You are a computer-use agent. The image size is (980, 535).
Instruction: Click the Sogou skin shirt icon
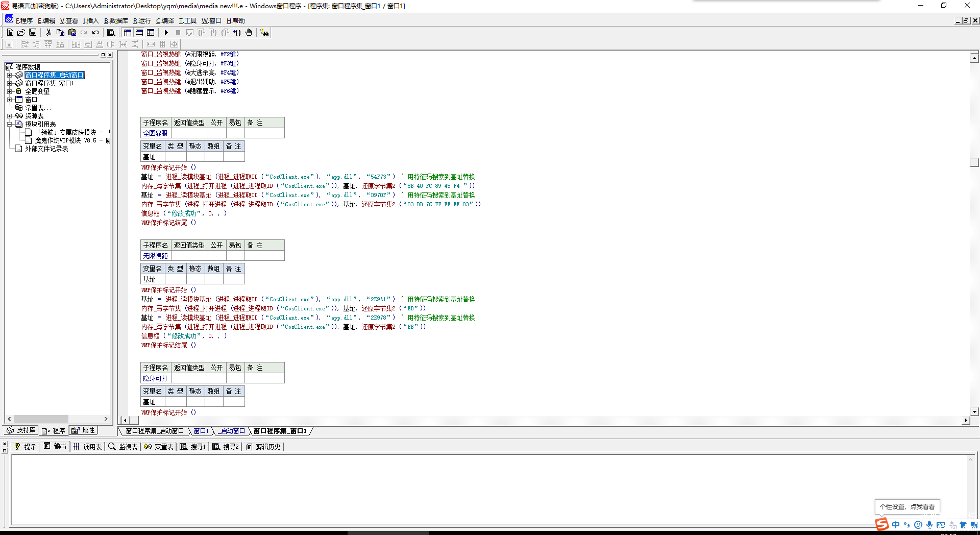tap(963, 525)
